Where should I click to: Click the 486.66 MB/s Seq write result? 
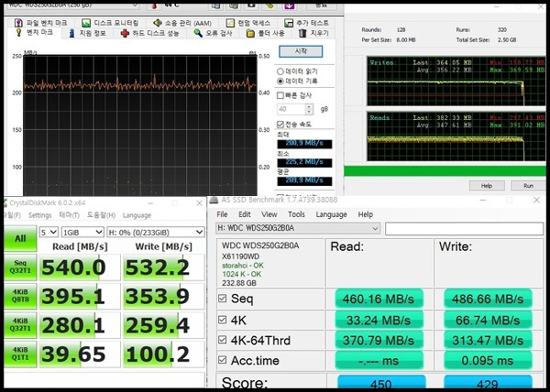[488, 299]
